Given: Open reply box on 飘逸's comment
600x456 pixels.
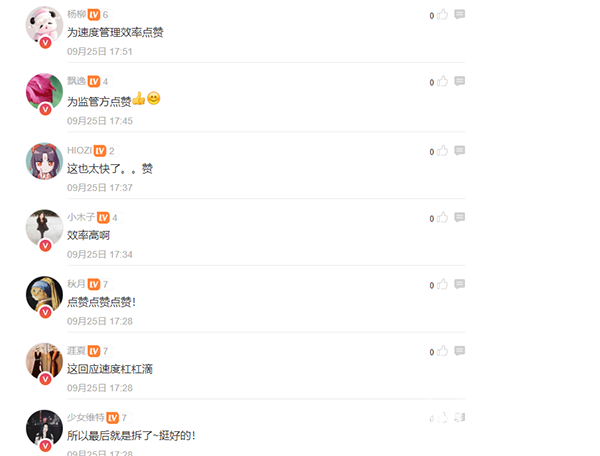Looking at the screenshot, I should (460, 81).
